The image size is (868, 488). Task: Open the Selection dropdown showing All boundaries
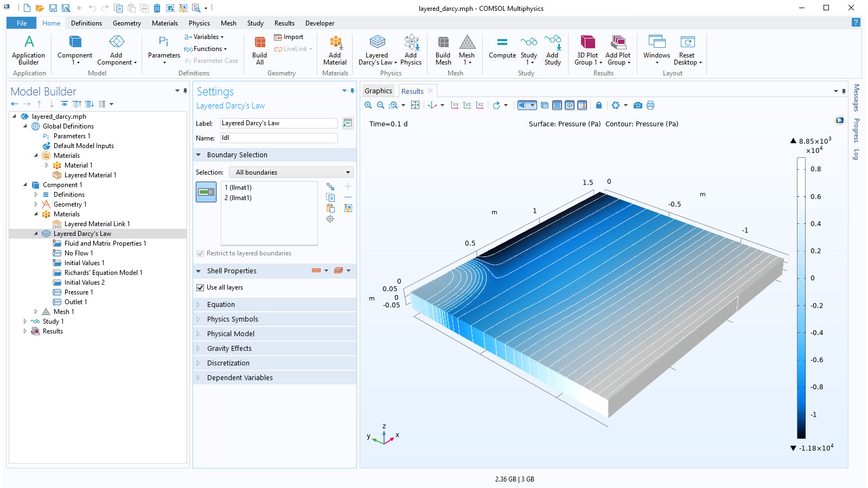click(x=291, y=172)
